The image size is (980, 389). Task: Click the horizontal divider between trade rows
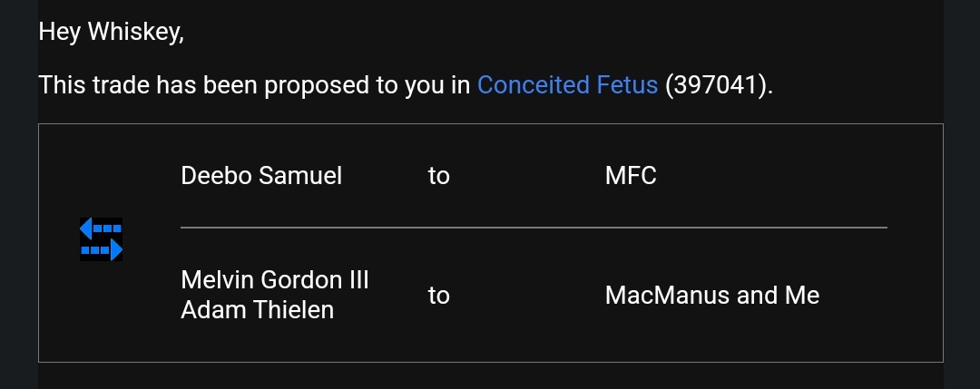(534, 228)
